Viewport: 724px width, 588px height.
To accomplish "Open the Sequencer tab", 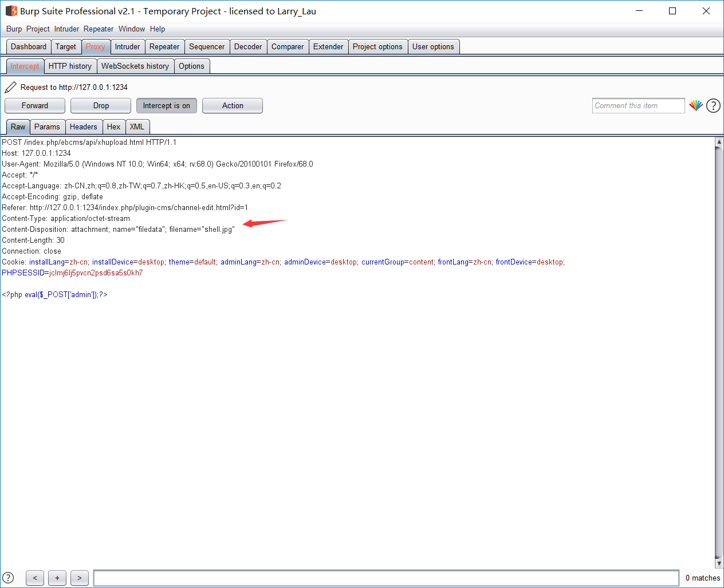I will [x=207, y=46].
